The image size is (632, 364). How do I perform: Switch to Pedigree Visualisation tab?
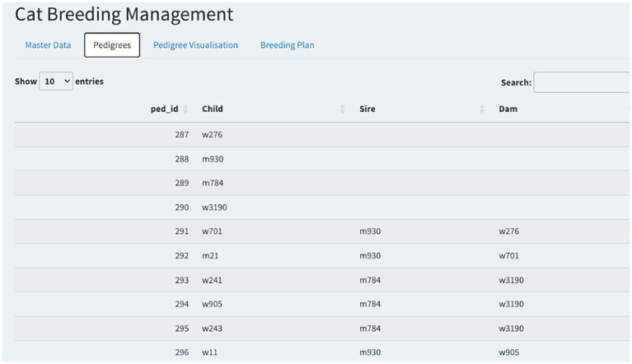pyautogui.click(x=195, y=45)
